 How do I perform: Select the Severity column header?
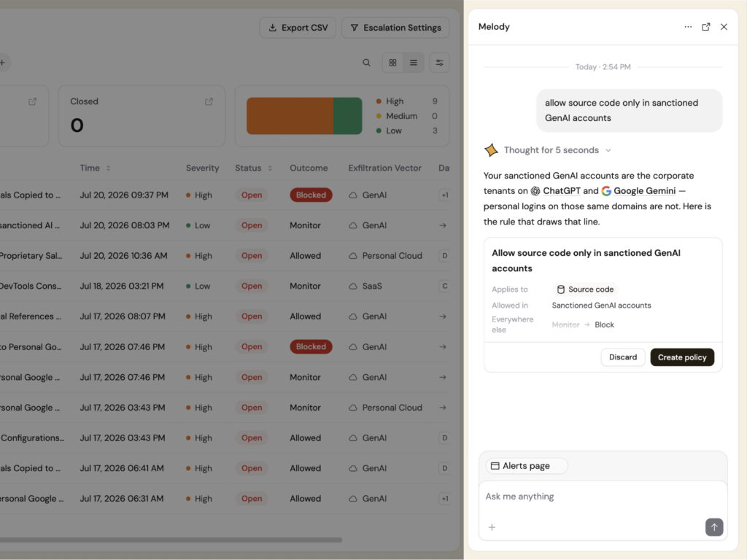(203, 168)
